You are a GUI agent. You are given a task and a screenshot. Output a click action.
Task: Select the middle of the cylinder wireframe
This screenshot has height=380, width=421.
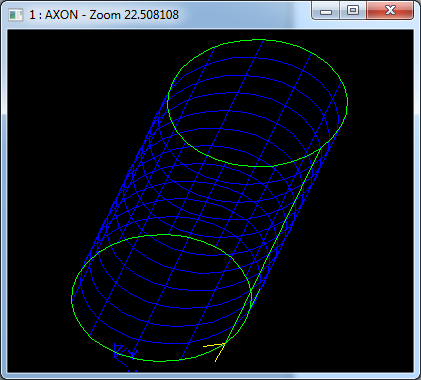[209, 200]
